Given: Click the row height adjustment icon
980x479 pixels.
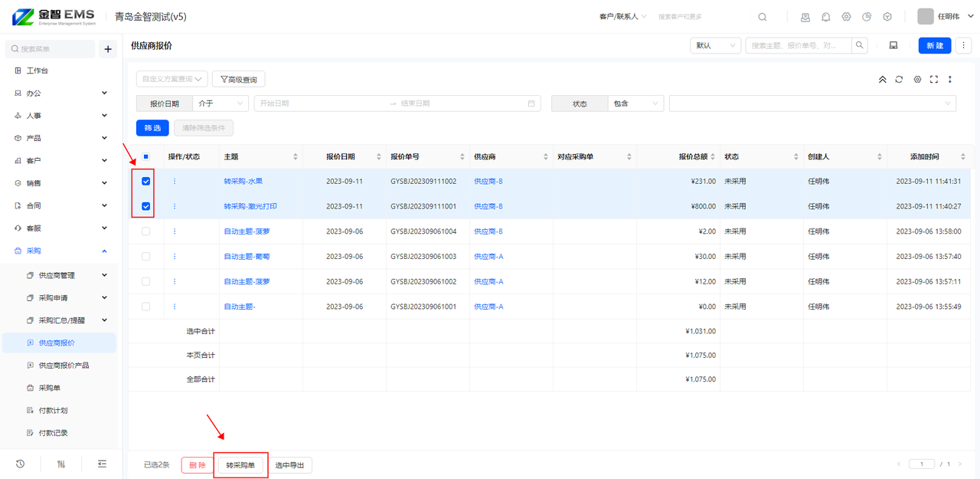Looking at the screenshot, I should click(x=950, y=79).
